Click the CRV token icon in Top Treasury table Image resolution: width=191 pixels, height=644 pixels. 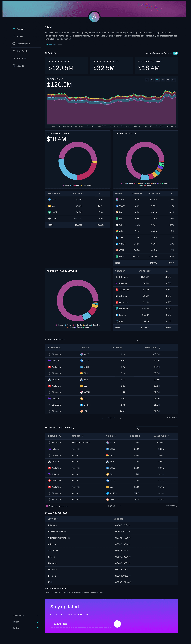pyautogui.click(x=117, y=231)
